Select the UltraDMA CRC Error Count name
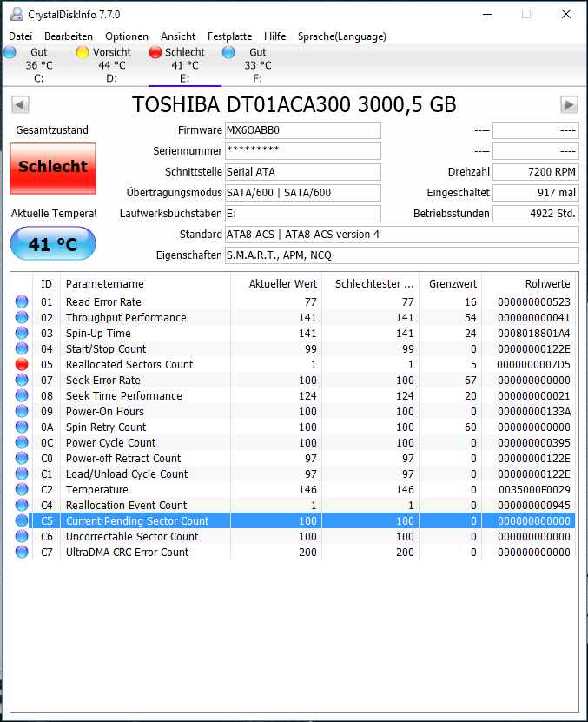This screenshot has width=588, height=722. 127,553
